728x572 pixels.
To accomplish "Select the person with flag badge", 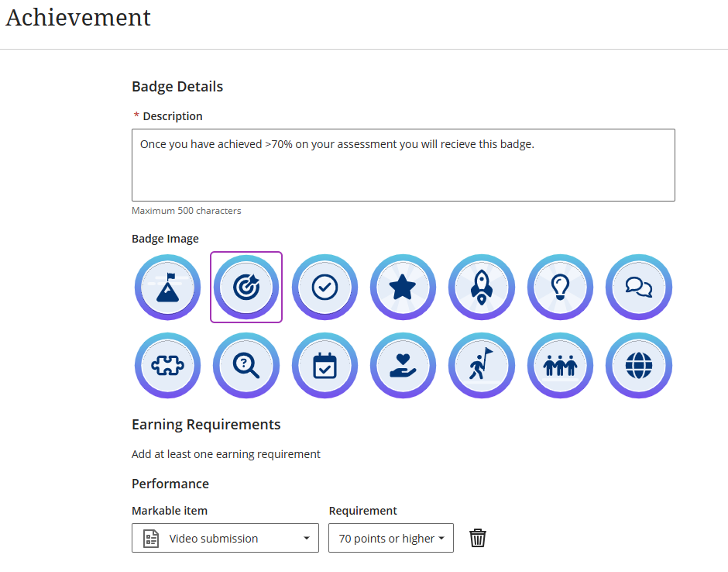I will 482,366.
